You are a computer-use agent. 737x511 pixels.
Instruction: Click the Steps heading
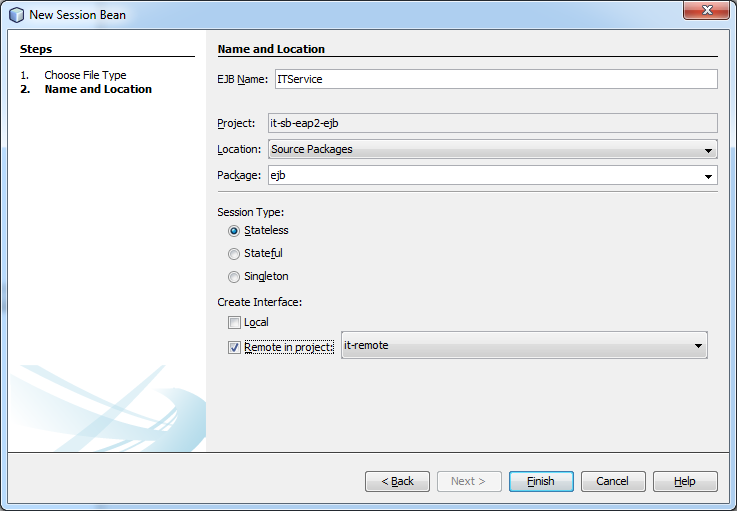click(36, 49)
